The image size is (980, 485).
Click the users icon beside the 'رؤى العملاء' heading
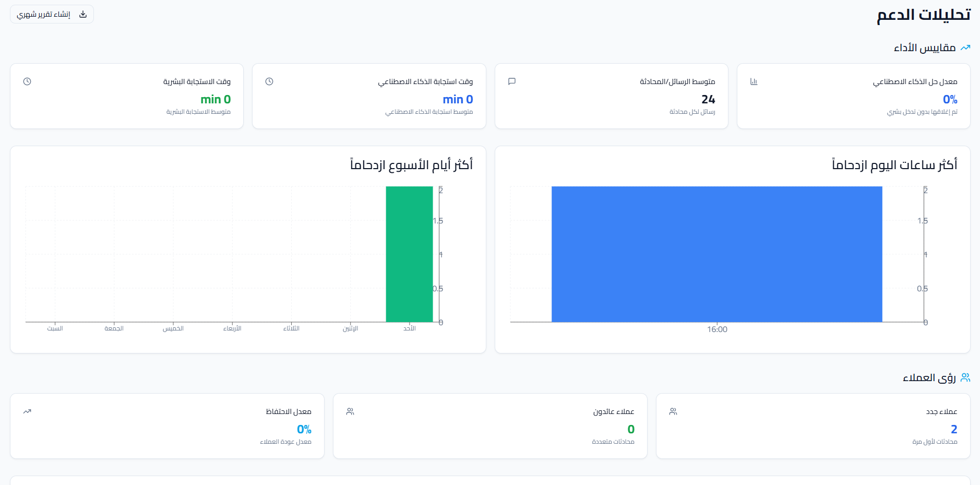point(965,377)
